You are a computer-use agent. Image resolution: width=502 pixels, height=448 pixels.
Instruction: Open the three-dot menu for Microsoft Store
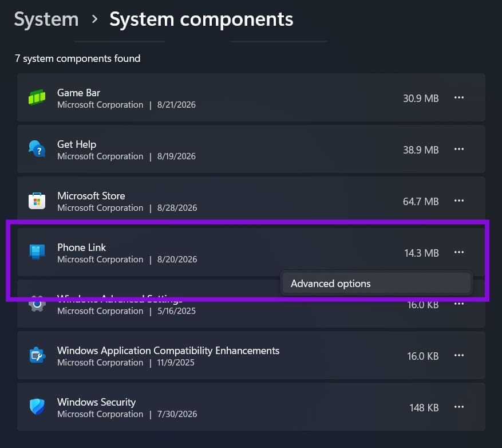[x=458, y=201]
